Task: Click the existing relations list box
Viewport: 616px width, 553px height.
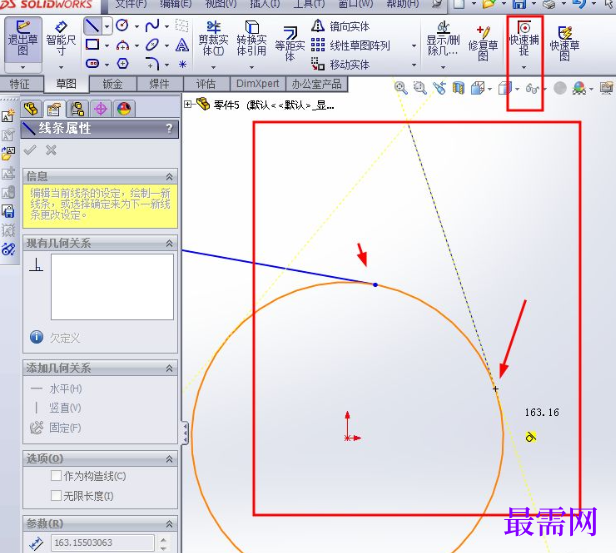Action: [112, 287]
